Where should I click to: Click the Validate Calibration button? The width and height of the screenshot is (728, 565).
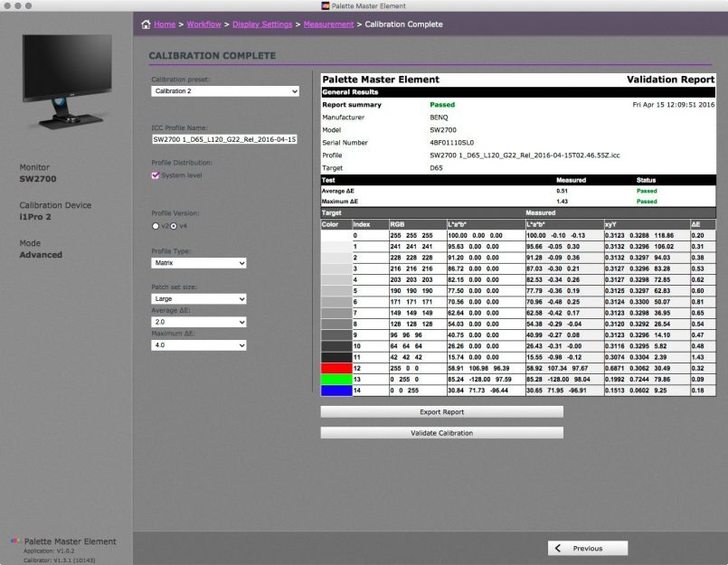pos(441,433)
